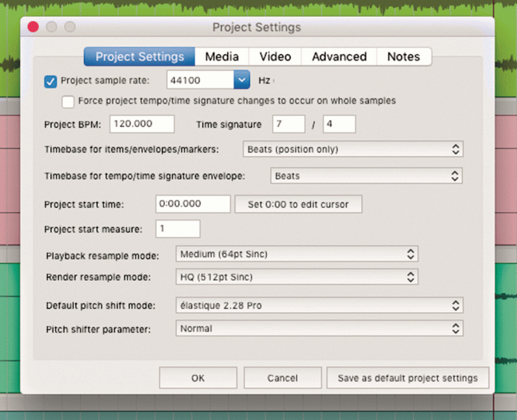This screenshot has width=517, height=420.
Task: Open the Playback resample mode dropdown
Action: pos(297,254)
